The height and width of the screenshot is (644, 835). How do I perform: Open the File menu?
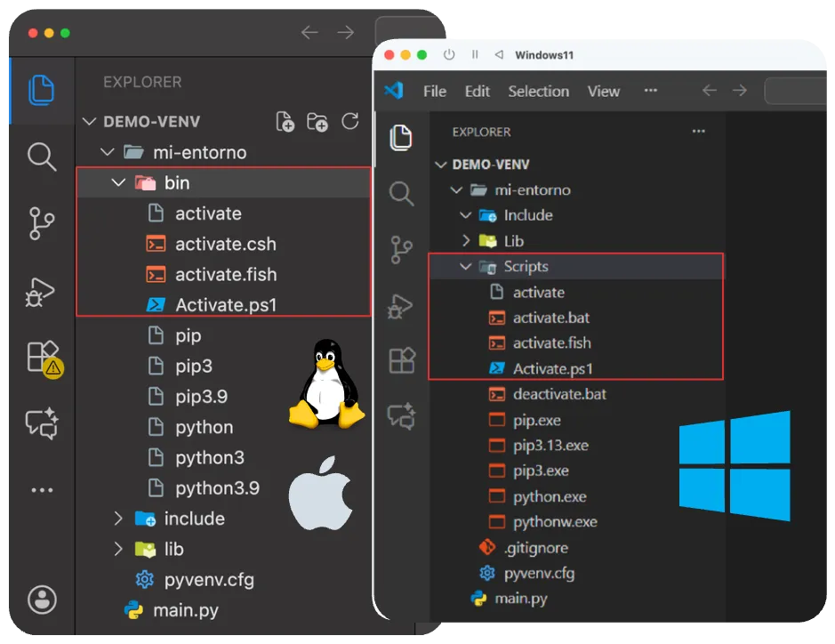(435, 92)
